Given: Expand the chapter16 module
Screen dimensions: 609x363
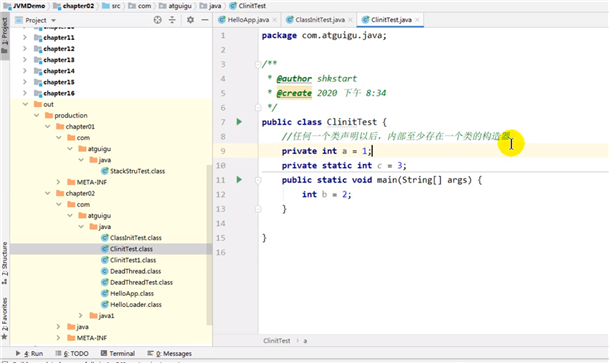Looking at the screenshot, I should pyautogui.click(x=25, y=93).
